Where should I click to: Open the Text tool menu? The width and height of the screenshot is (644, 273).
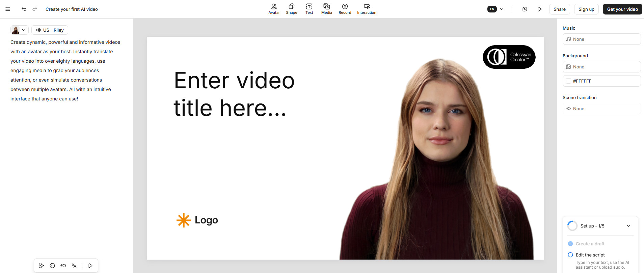pos(309,9)
